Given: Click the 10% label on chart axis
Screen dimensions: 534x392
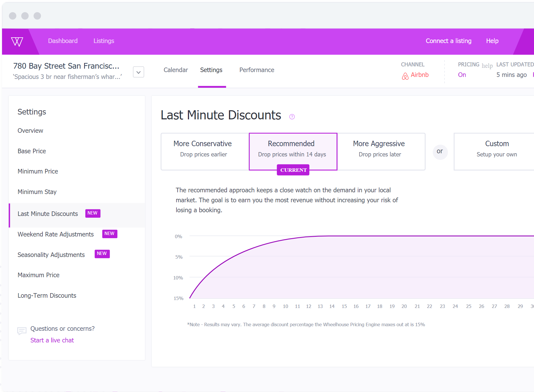Looking at the screenshot, I should [178, 278].
